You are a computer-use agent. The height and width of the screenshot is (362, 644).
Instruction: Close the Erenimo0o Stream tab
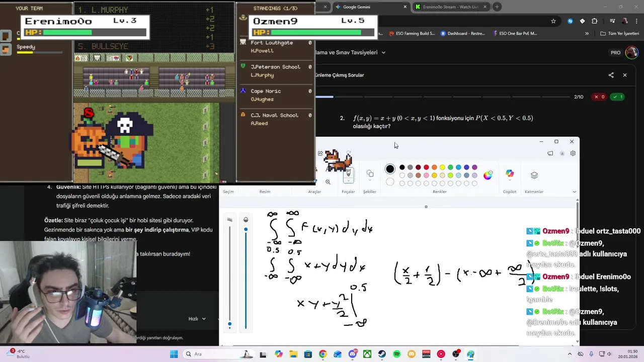[485, 7]
